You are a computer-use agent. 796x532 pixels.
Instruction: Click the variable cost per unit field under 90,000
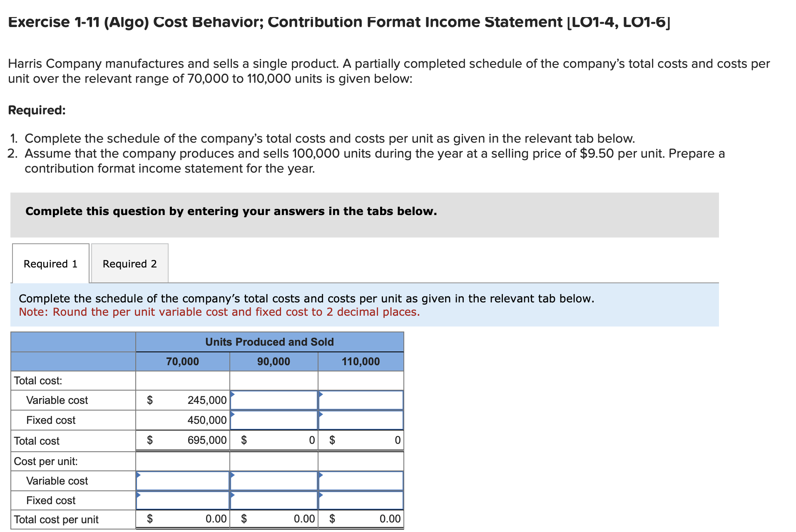pos(274,480)
